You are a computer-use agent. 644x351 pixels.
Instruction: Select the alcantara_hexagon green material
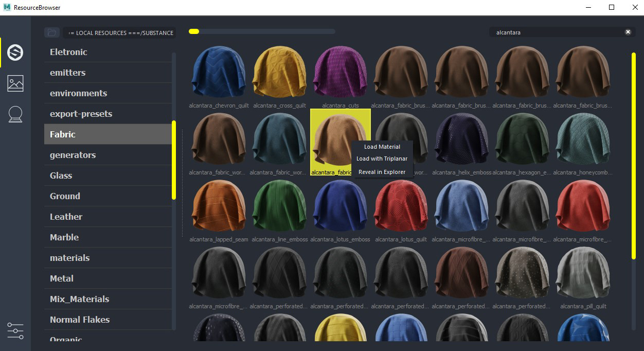(522, 139)
